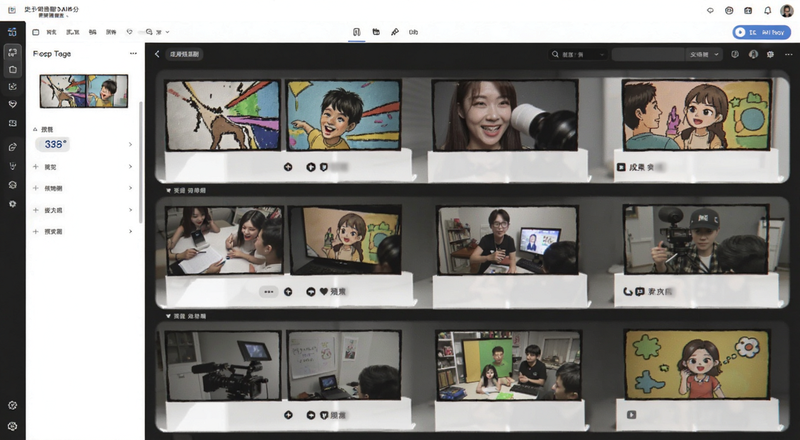Expand the first plus row chevron under 338°
The width and height of the screenshot is (800, 440).
[x=130, y=166]
